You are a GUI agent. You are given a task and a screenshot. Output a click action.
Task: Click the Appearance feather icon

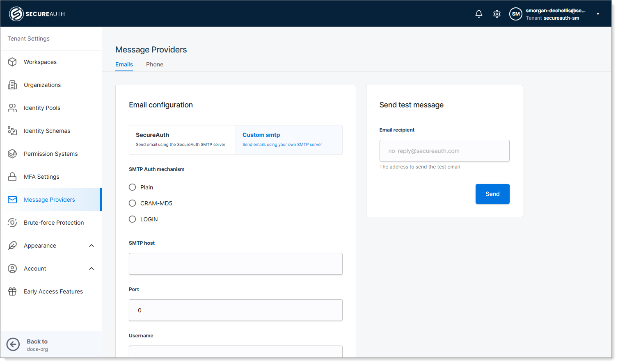tap(12, 246)
